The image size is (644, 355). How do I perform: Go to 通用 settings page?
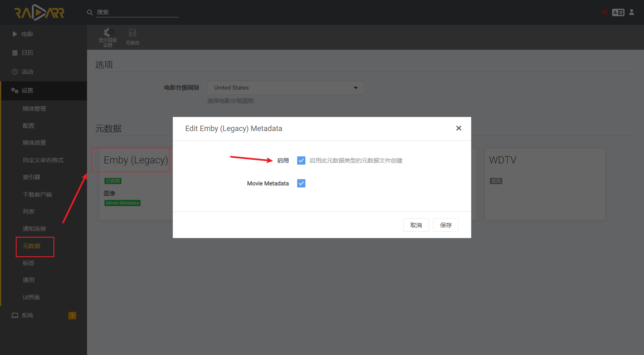pos(29,280)
